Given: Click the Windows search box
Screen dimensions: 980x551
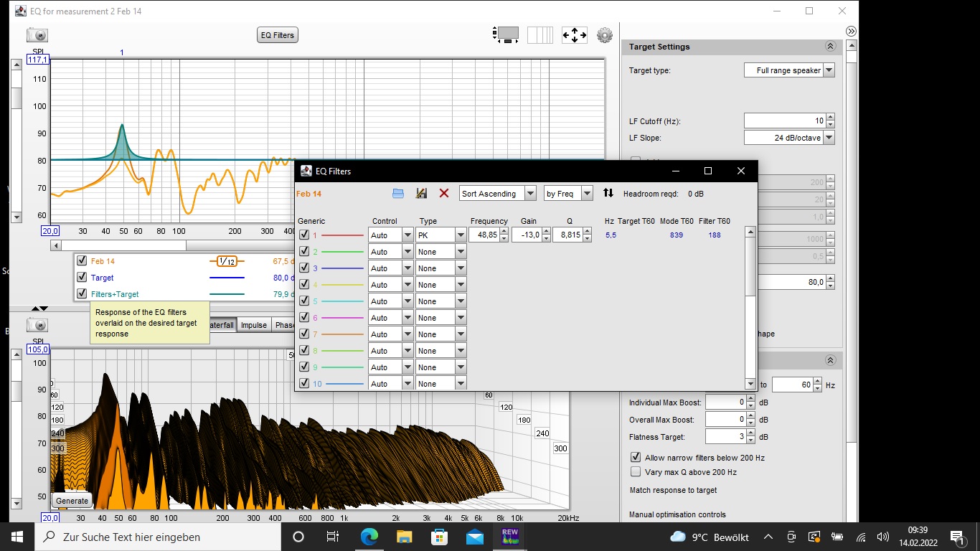Looking at the screenshot, I should tap(159, 537).
